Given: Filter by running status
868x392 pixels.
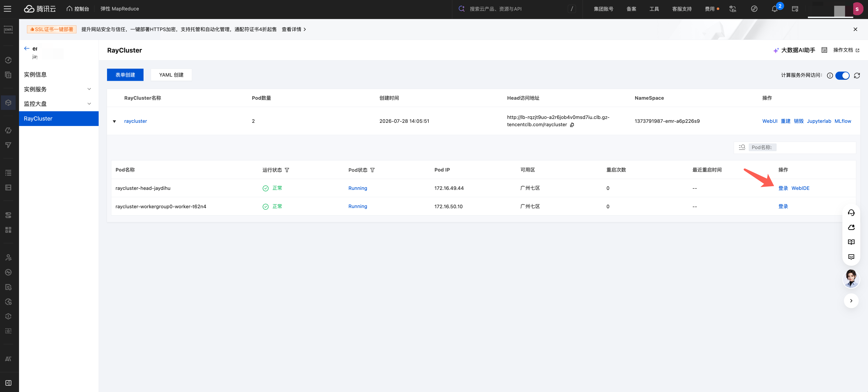Looking at the screenshot, I should [x=287, y=170].
